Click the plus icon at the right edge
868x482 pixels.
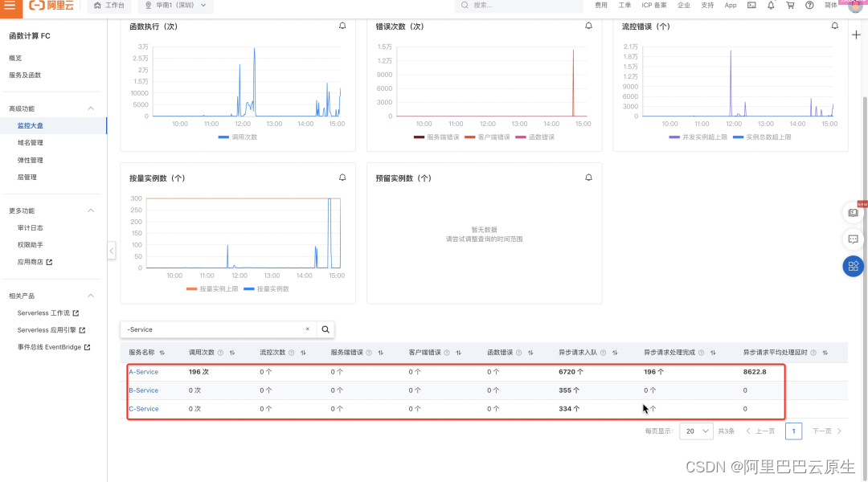tap(856, 35)
